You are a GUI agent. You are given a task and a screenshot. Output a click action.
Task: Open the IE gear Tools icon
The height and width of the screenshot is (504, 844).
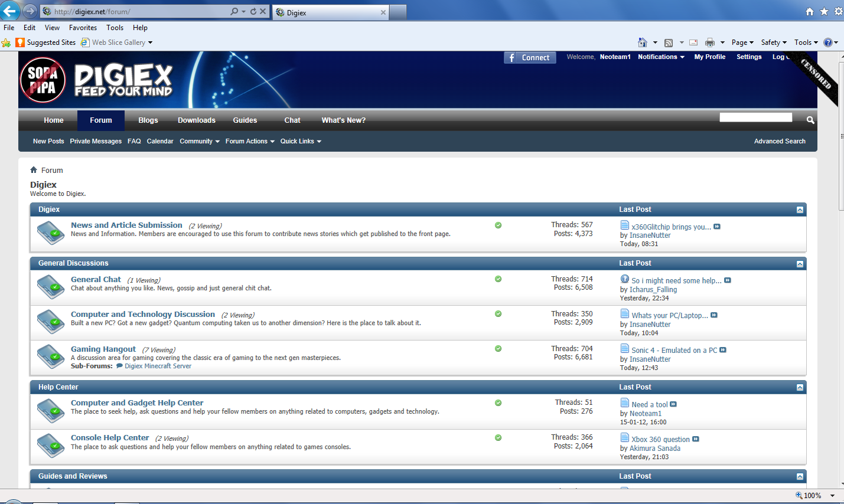click(839, 11)
